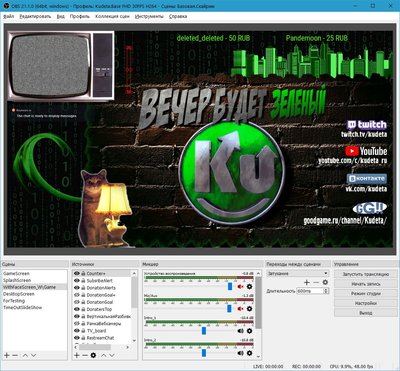This screenshot has height=371, width=400.
Task: Click the Запустить трансляцию button
Action: [x=366, y=274]
